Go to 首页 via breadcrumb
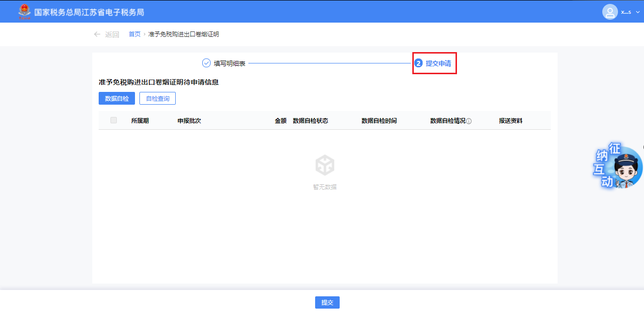This screenshot has height=315, width=644. click(134, 34)
